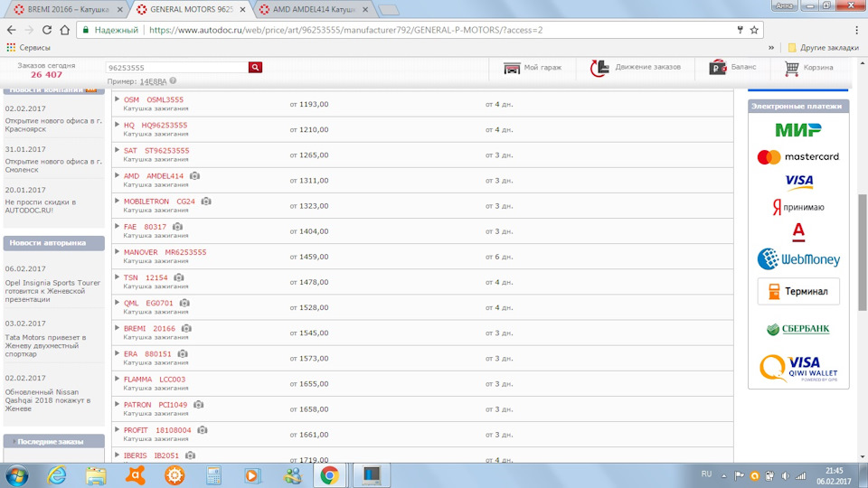The image size is (868, 488).
Task: Click the Сбербанк payment logo
Action: [x=798, y=329]
